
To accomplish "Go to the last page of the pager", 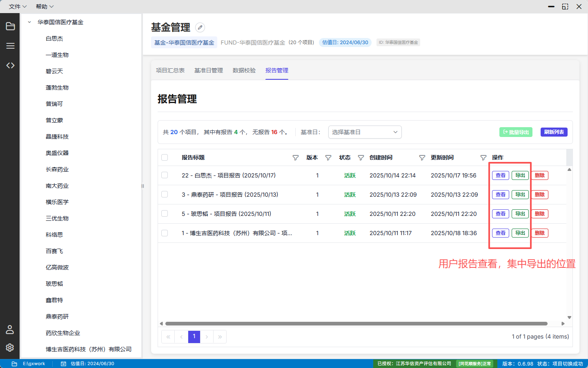I will pos(220,337).
